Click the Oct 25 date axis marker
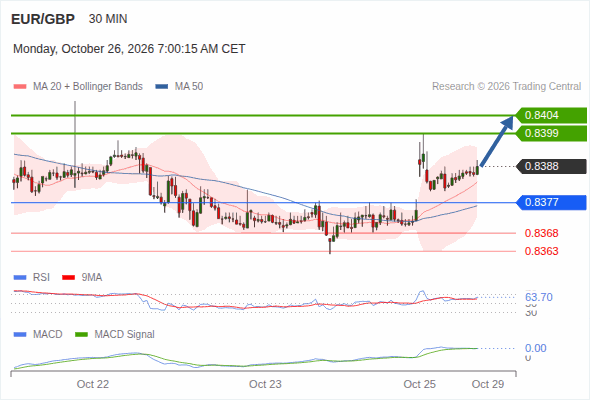The width and height of the screenshot is (590, 400). pyautogui.click(x=420, y=384)
